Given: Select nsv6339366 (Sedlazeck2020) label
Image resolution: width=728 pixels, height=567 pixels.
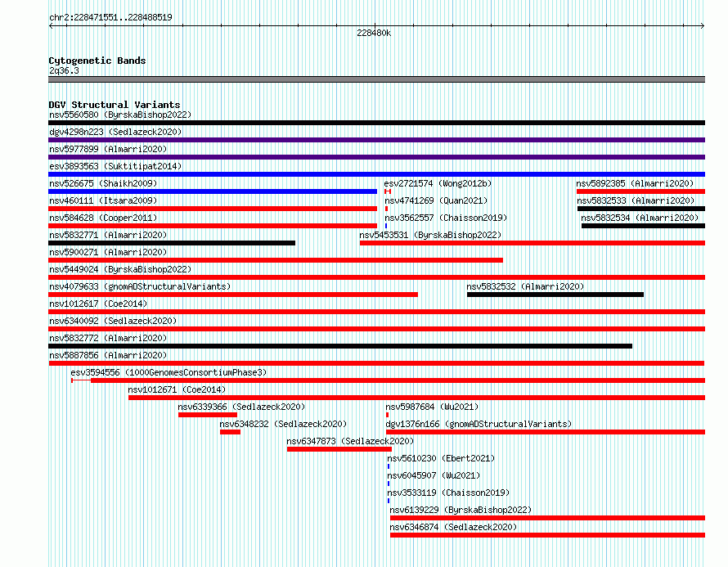Looking at the screenshot, I should (x=241, y=407).
